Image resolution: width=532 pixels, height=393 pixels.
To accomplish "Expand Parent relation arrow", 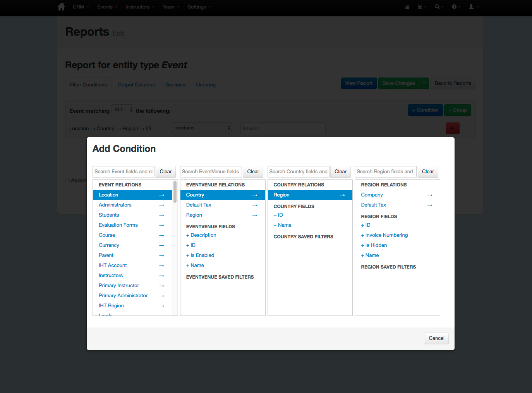I will pos(162,255).
